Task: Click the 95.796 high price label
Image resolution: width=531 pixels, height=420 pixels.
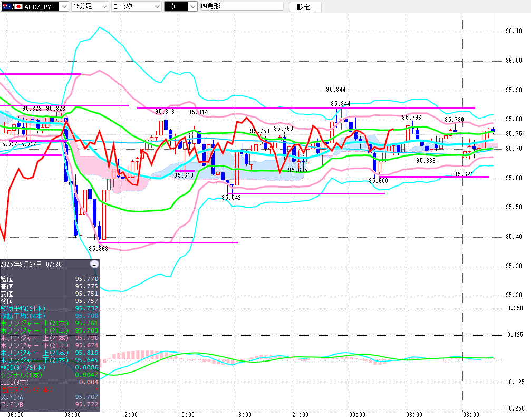Action: [x=411, y=118]
